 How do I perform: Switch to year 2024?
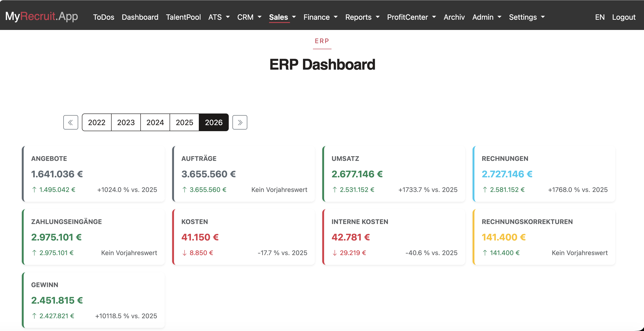point(155,122)
